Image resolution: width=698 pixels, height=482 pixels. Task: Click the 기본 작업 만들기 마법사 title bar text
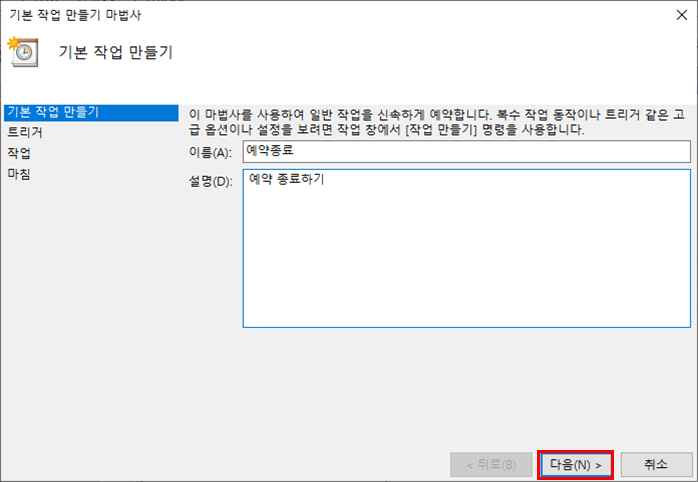[x=75, y=15]
